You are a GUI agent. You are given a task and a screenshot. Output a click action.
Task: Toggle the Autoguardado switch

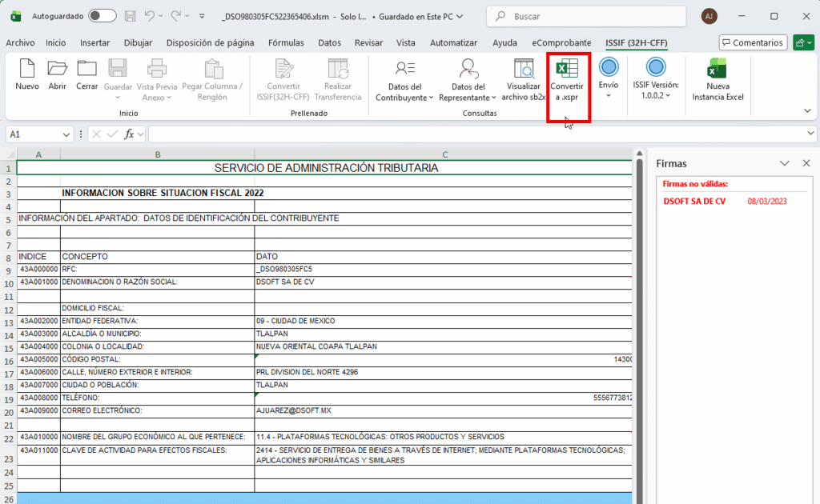(x=102, y=16)
